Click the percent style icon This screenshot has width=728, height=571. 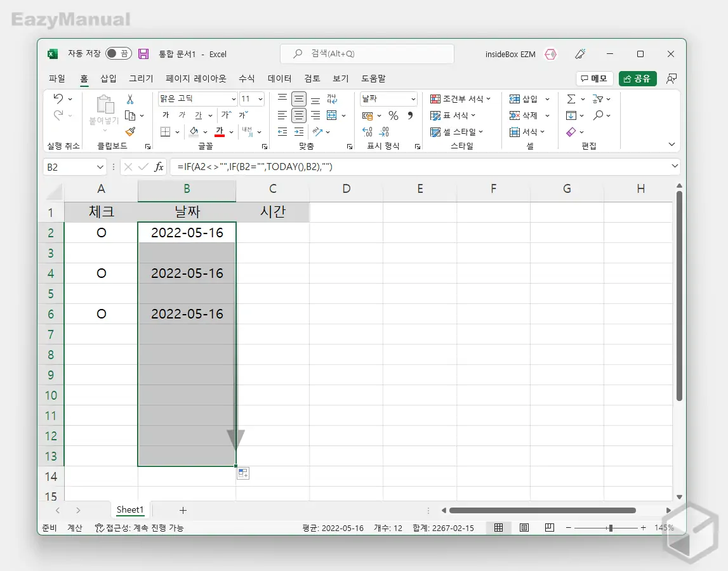click(x=394, y=115)
